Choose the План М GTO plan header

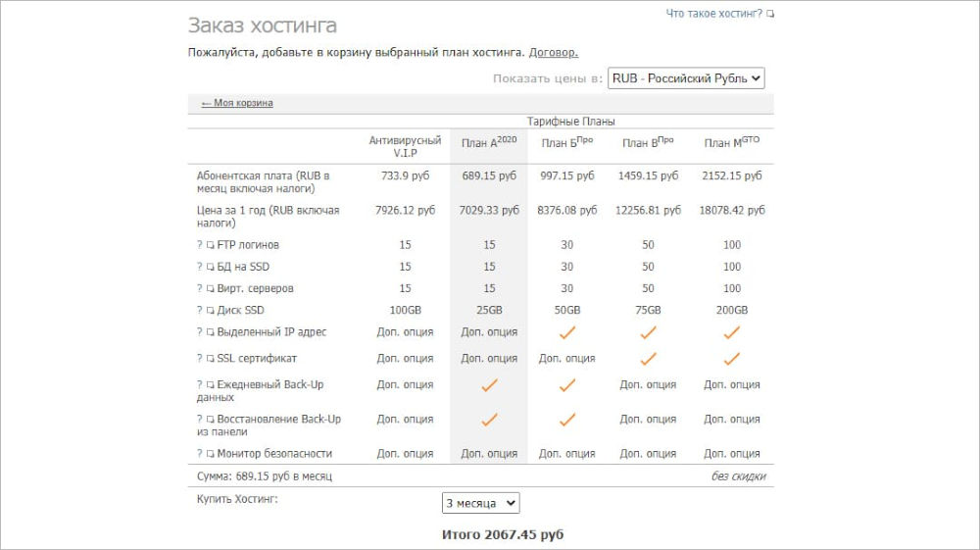coord(731,143)
